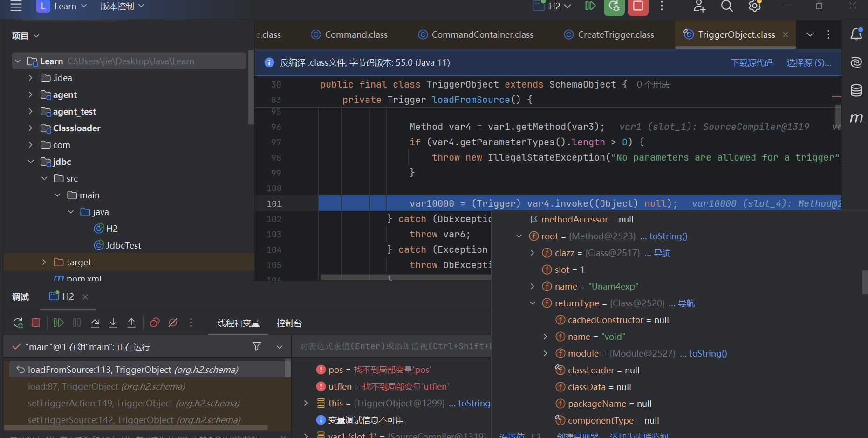Open the more actions menu in top toolbar
Screen dimensions: 868x438
point(662,6)
